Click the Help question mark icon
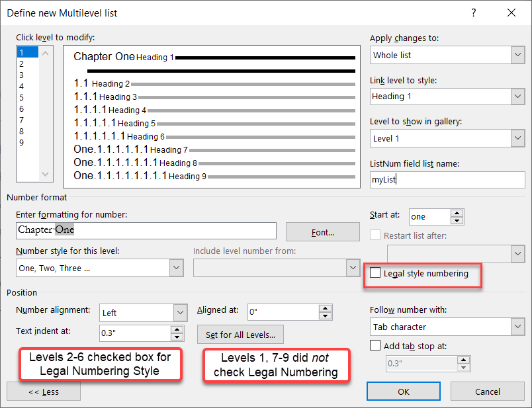The width and height of the screenshot is (532, 408). [473, 13]
